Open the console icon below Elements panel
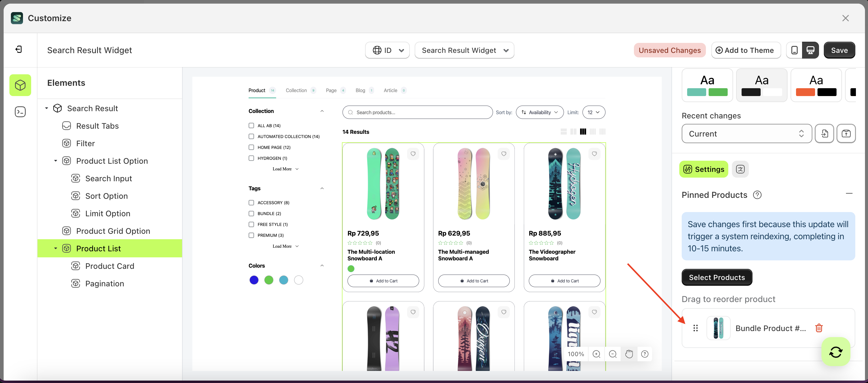The image size is (868, 383). [x=20, y=111]
